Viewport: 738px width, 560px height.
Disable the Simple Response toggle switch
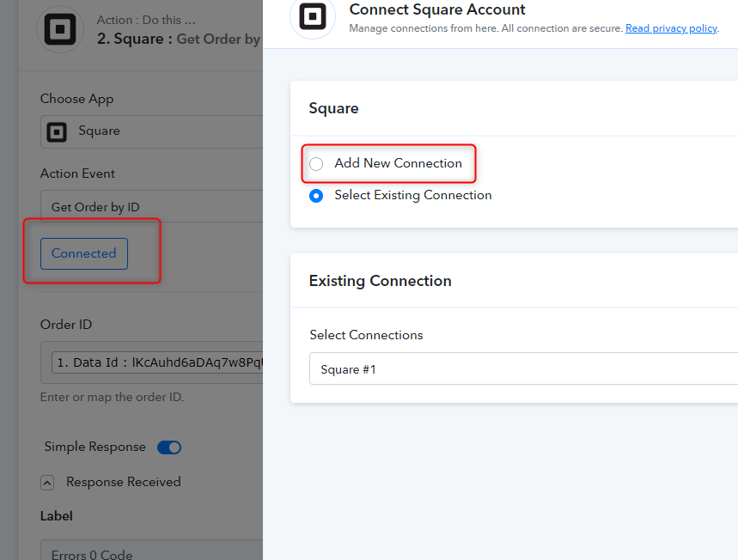169,447
